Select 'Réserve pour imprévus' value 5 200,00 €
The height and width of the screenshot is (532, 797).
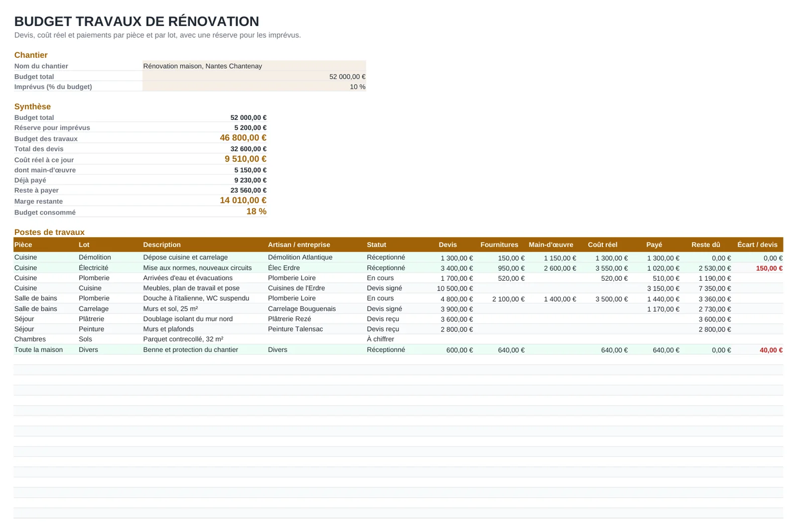pyautogui.click(x=250, y=127)
